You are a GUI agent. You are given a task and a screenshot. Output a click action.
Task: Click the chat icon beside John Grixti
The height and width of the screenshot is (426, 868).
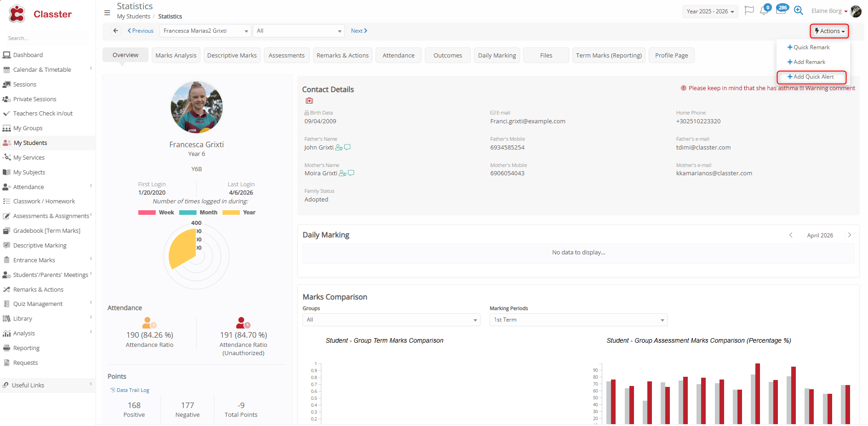coord(348,147)
